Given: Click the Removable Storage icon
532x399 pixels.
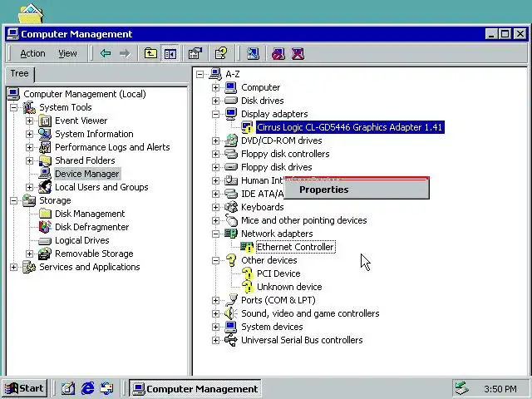Looking at the screenshot, I should pyautogui.click(x=45, y=254).
